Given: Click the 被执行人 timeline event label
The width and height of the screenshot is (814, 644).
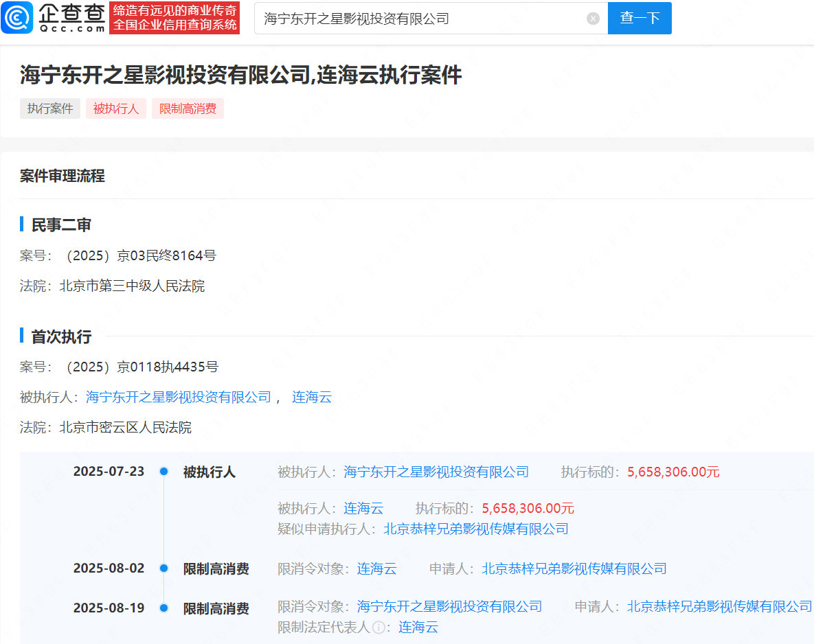Looking at the screenshot, I should coord(210,472).
